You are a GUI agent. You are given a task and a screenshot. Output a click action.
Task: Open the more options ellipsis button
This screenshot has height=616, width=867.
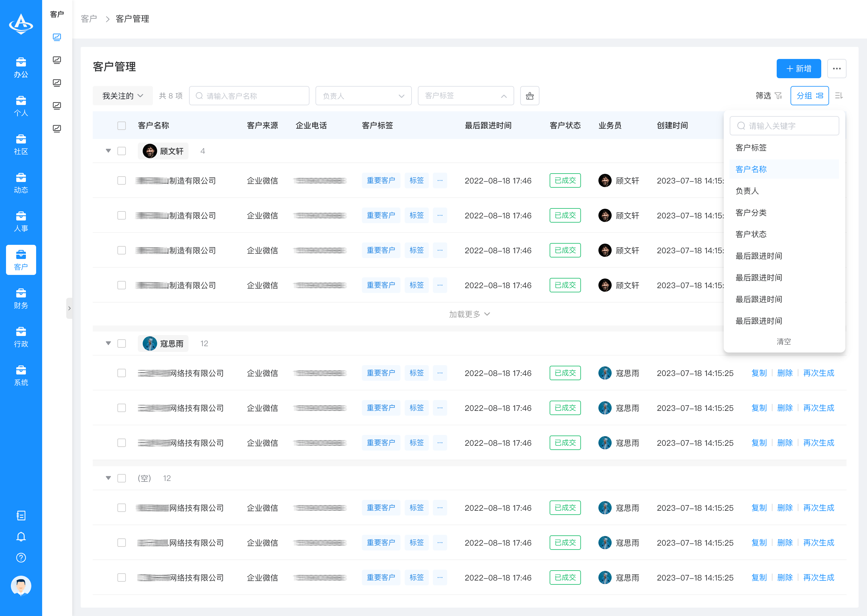pyautogui.click(x=837, y=69)
